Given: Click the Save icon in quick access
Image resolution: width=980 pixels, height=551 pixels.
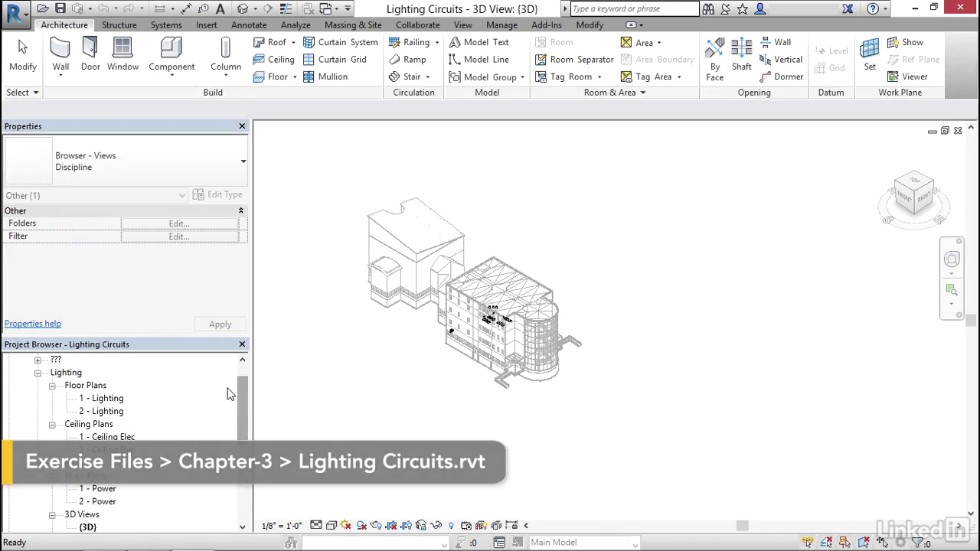Looking at the screenshot, I should [60, 9].
